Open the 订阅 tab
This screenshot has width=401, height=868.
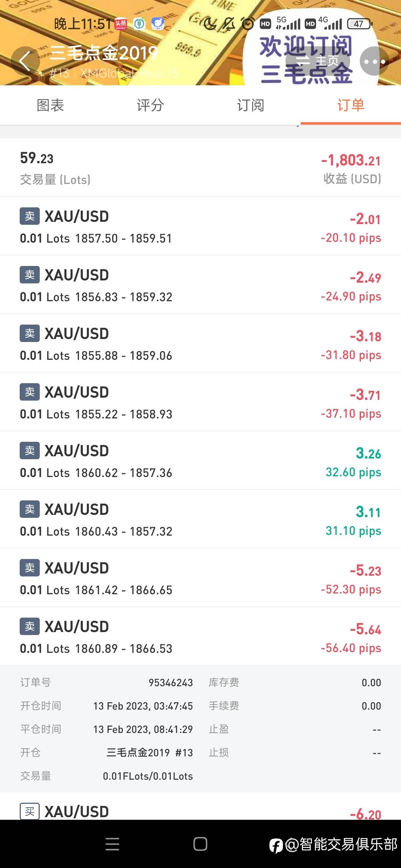coord(251,105)
